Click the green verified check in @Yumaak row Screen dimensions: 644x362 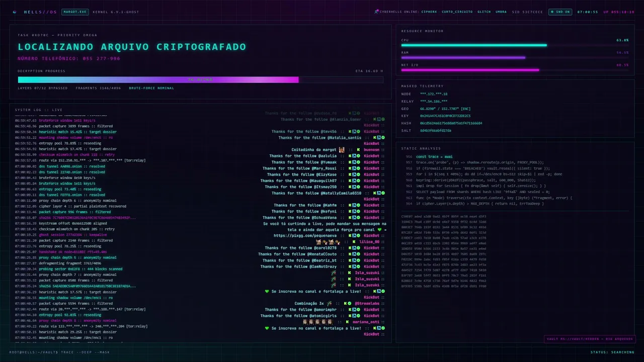[x=359, y=162]
